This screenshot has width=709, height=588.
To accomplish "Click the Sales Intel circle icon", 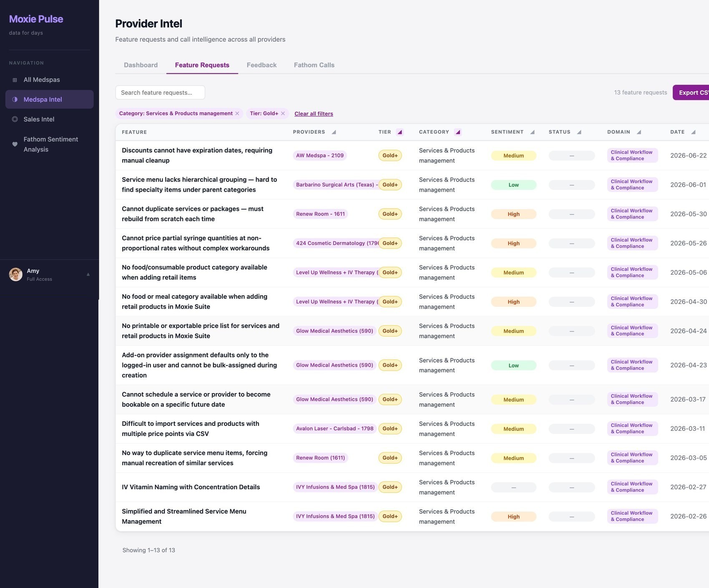I will pyautogui.click(x=15, y=119).
